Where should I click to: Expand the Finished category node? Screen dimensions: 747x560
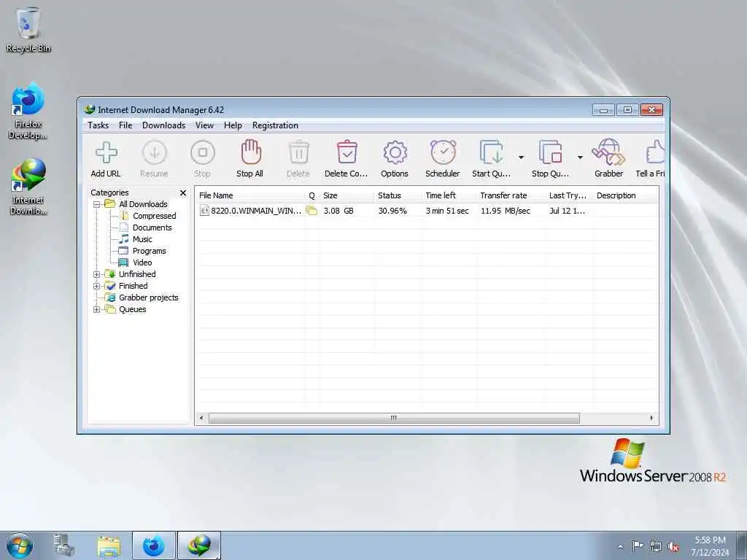[x=97, y=286]
